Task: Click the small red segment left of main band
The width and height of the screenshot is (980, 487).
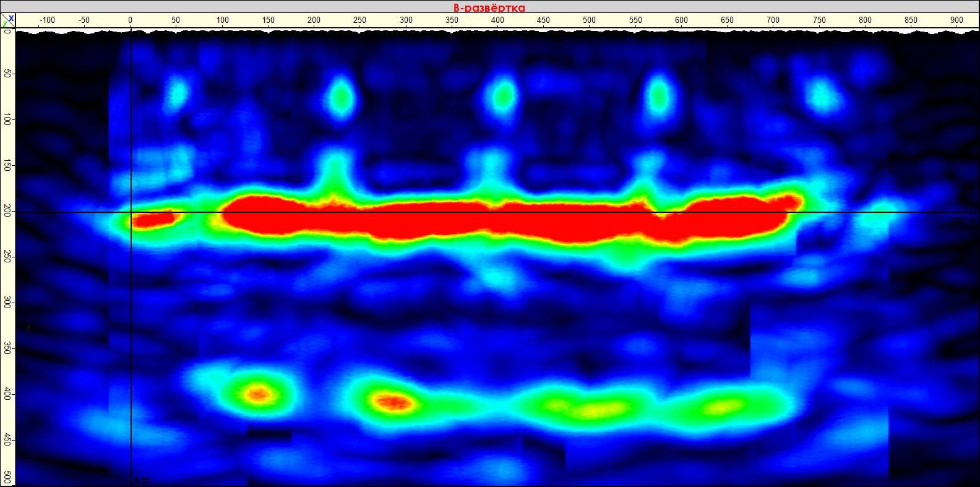Action: (x=153, y=219)
